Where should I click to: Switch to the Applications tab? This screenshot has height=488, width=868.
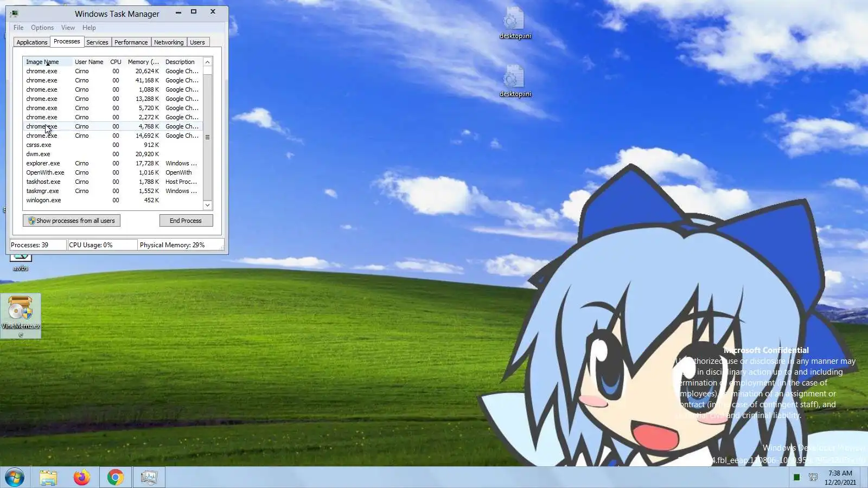pyautogui.click(x=32, y=42)
